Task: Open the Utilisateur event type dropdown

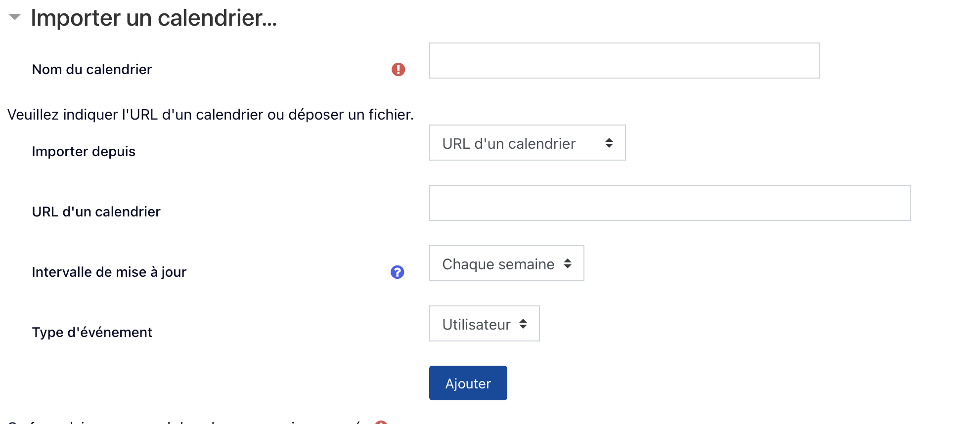Action: point(484,324)
